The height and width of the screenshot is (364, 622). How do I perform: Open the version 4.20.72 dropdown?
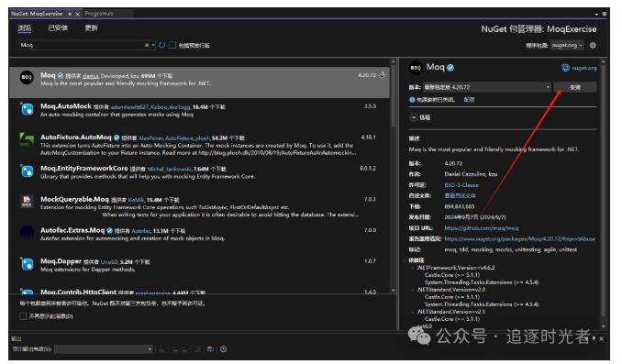pyautogui.click(x=487, y=87)
